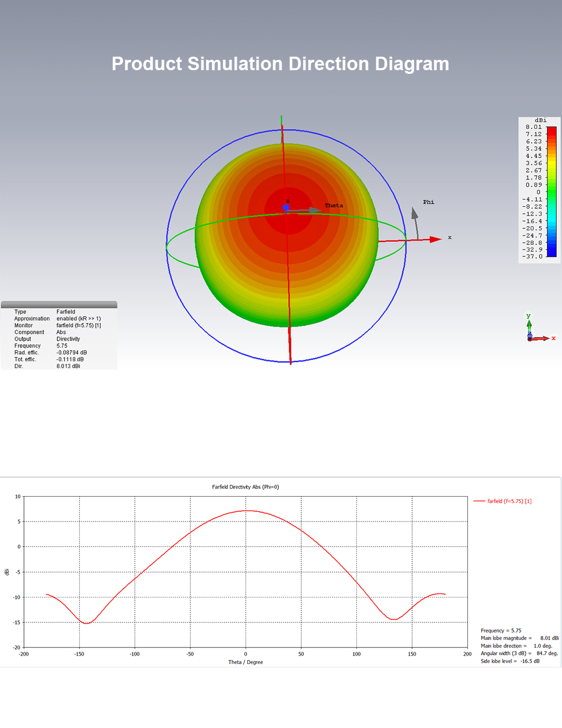Image resolution: width=562 pixels, height=728 pixels.
Task: Click the Theta / Degree axis label
Action: tap(246, 662)
